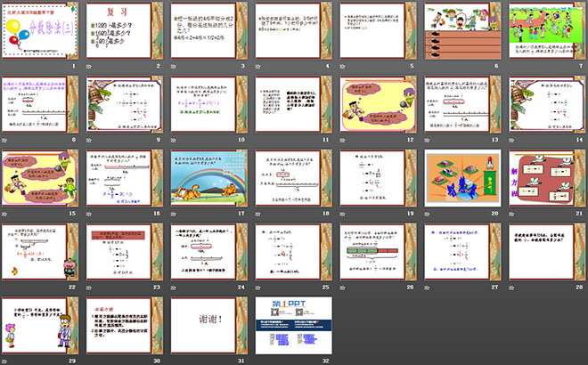This screenshot has width=588, height=365.
Task: Open slide 15 with pink and yellow cartoon
Action: 40,179
